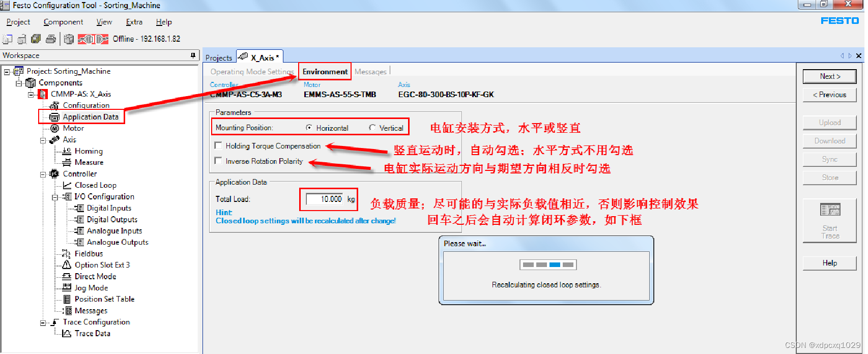
Task: Click the Controller chip icon
Action: click(54, 174)
